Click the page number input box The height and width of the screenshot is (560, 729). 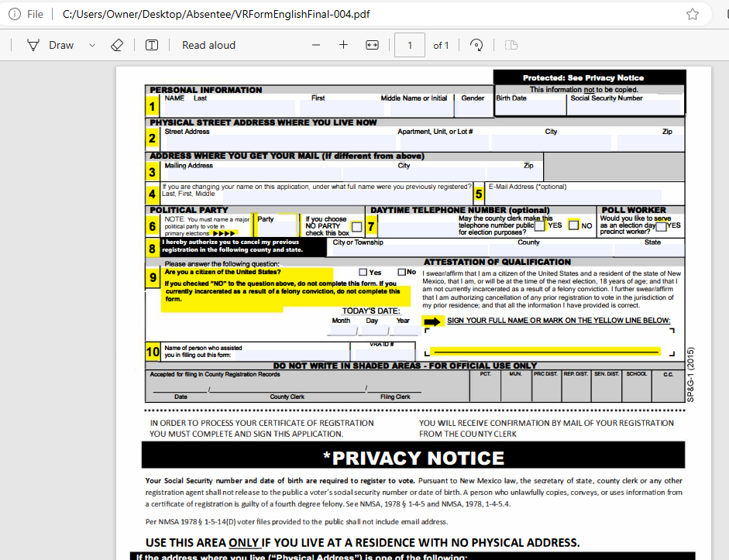click(410, 45)
